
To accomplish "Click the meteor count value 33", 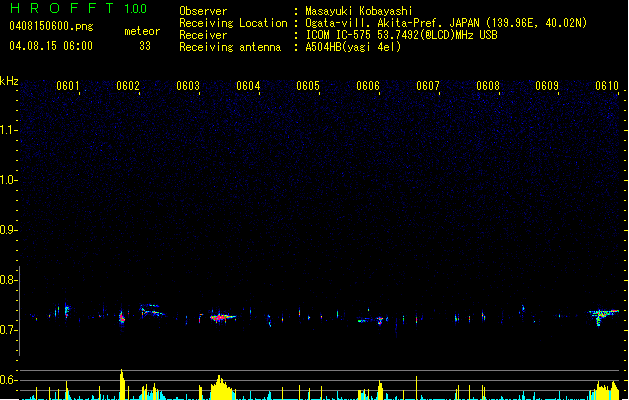I will [145, 46].
